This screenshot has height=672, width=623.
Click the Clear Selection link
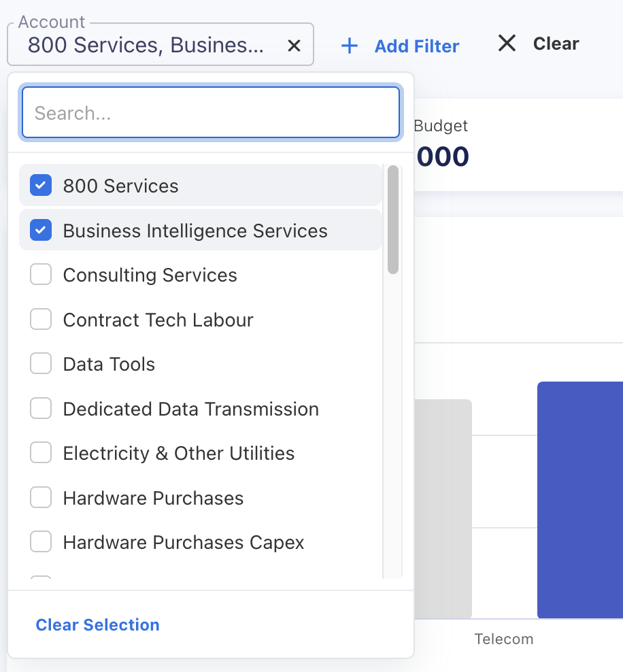pos(97,624)
